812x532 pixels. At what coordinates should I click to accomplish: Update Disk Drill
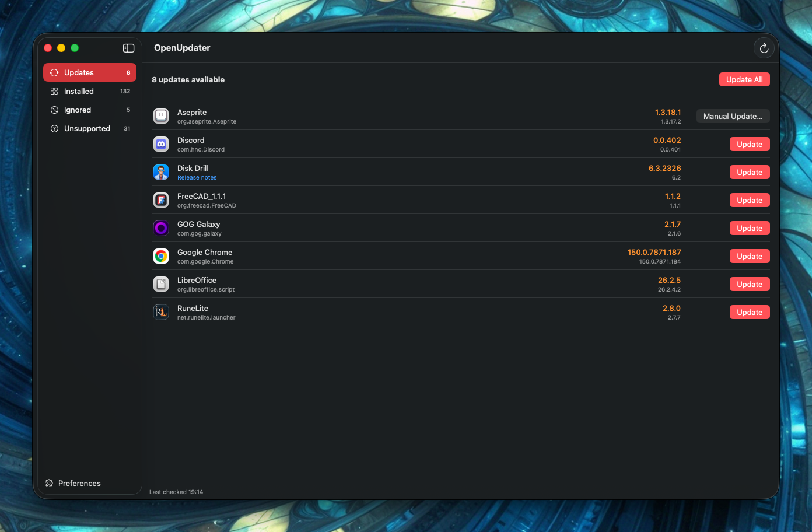pyautogui.click(x=750, y=172)
